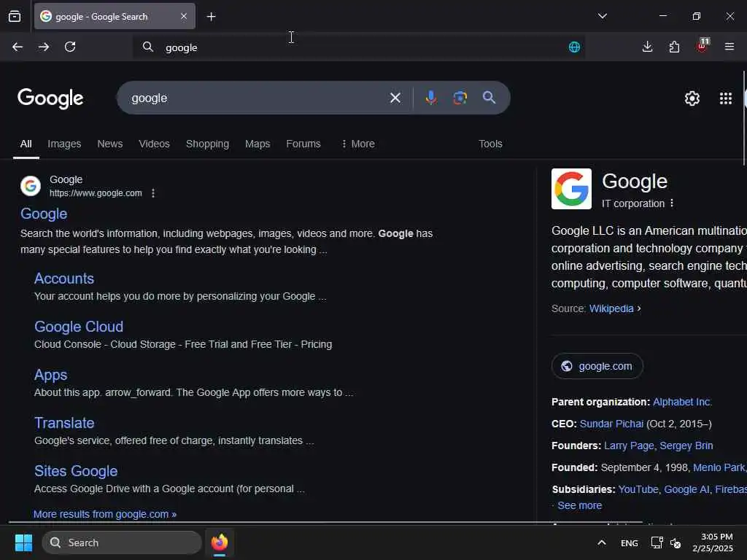
Task: Select the All results tab
Action: (x=26, y=144)
